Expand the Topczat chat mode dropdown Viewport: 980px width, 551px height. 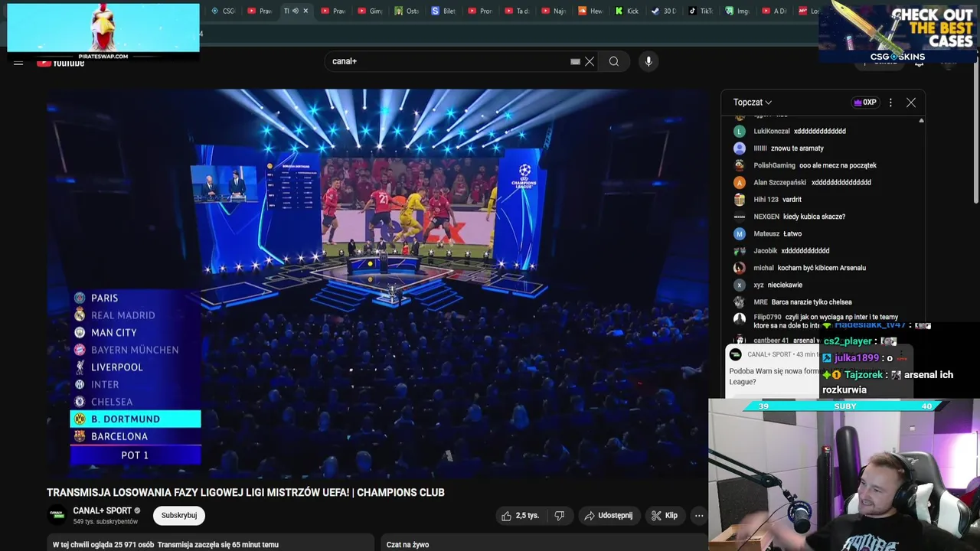coord(753,102)
